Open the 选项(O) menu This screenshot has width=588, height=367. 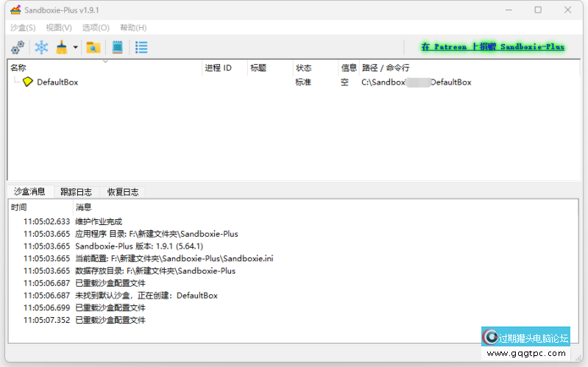[96, 28]
